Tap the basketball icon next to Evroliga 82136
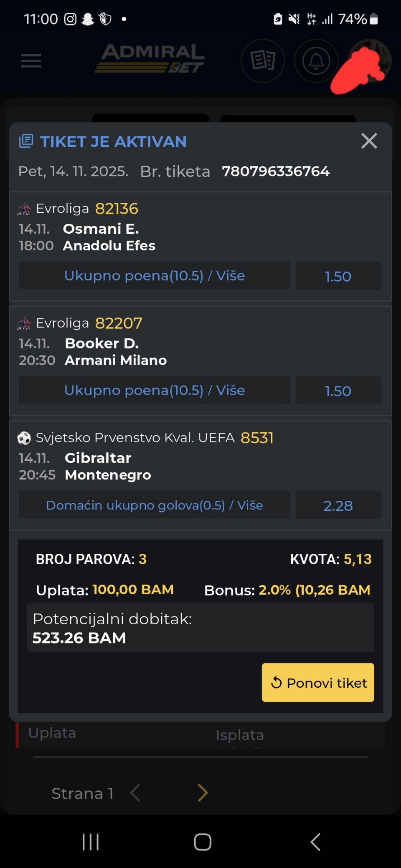 click(x=24, y=209)
